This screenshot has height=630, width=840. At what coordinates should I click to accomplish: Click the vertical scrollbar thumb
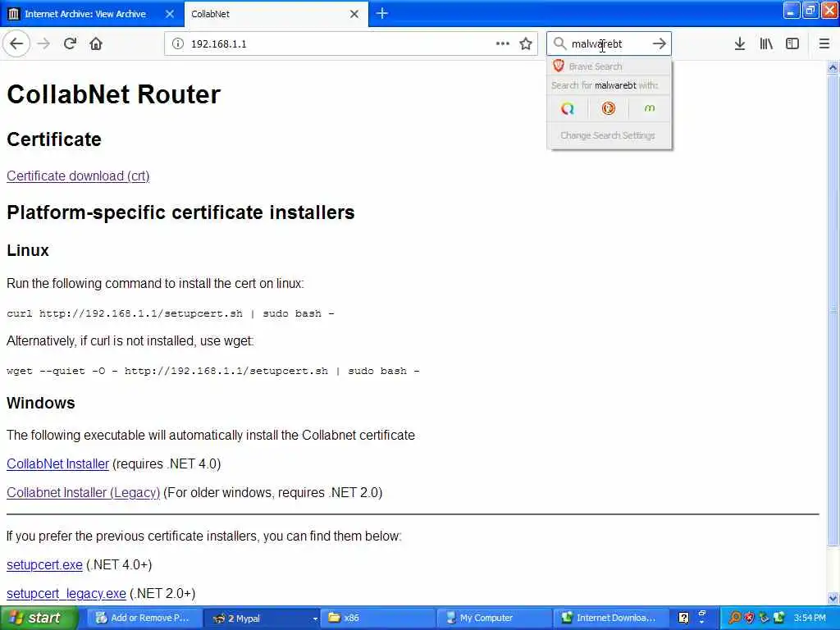833,309
